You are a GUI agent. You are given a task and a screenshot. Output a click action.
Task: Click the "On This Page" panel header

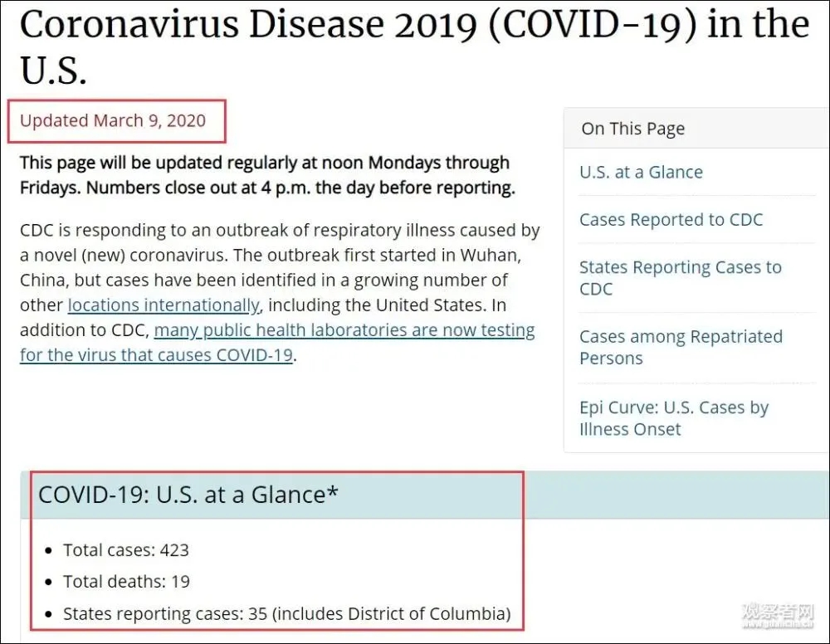[x=632, y=129]
